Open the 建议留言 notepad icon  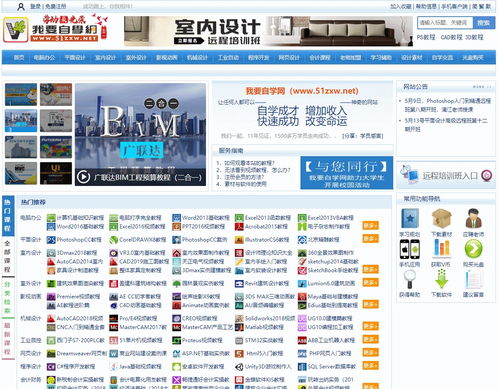click(x=473, y=280)
